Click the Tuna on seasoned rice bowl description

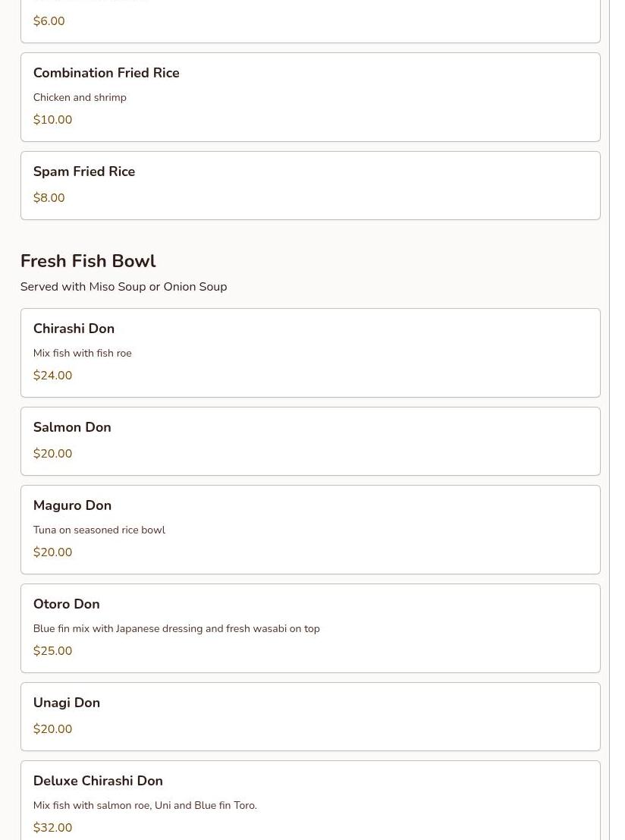click(99, 530)
